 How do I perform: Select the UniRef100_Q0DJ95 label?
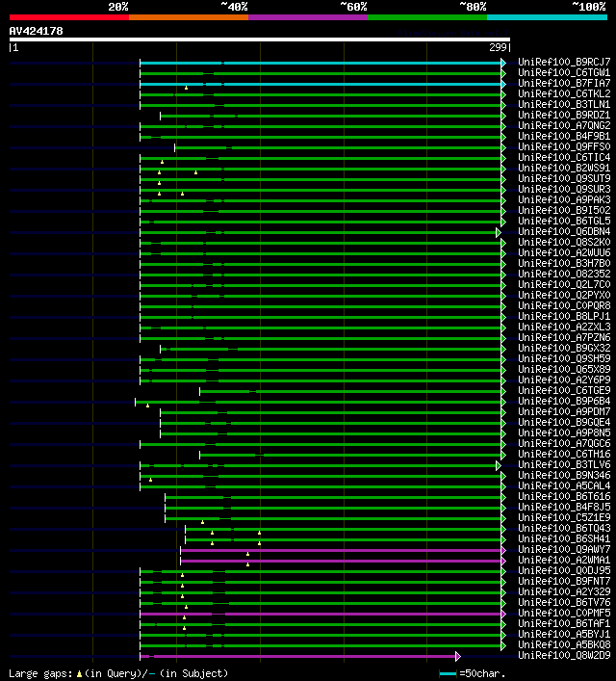pos(564,570)
